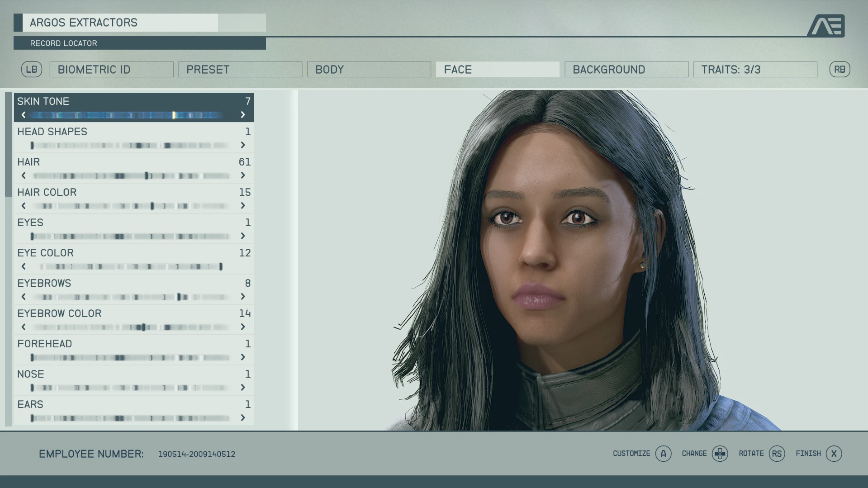868x488 pixels.
Task: Switch to the Biometric ID tab
Action: 111,70
